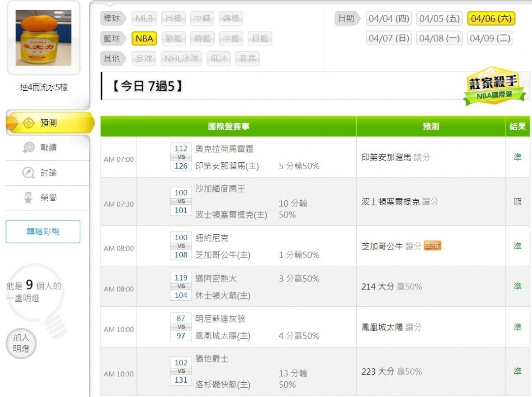Click the 鳳凰城太陽 讓分 prediction
Image resolution: width=532 pixels, height=397 pixels.
[392, 327]
